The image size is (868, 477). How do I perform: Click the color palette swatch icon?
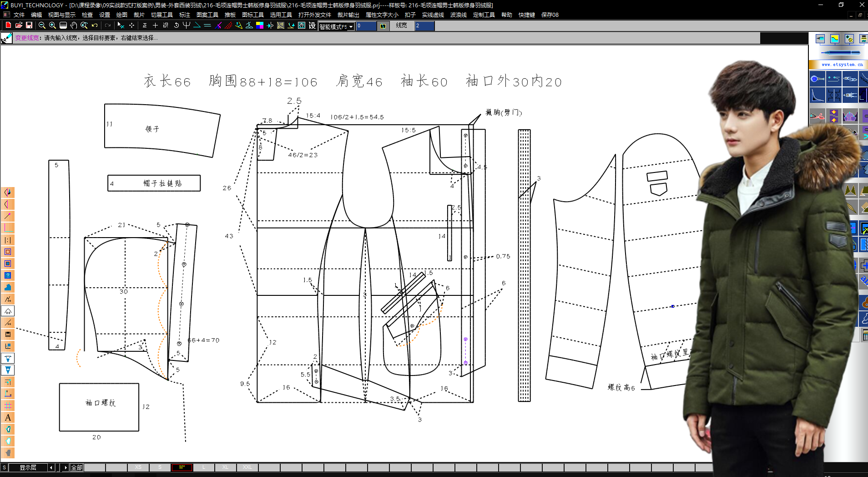(260, 25)
